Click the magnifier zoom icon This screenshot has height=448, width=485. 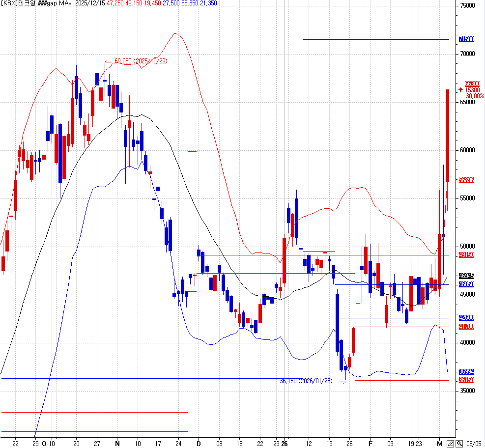(459, 444)
